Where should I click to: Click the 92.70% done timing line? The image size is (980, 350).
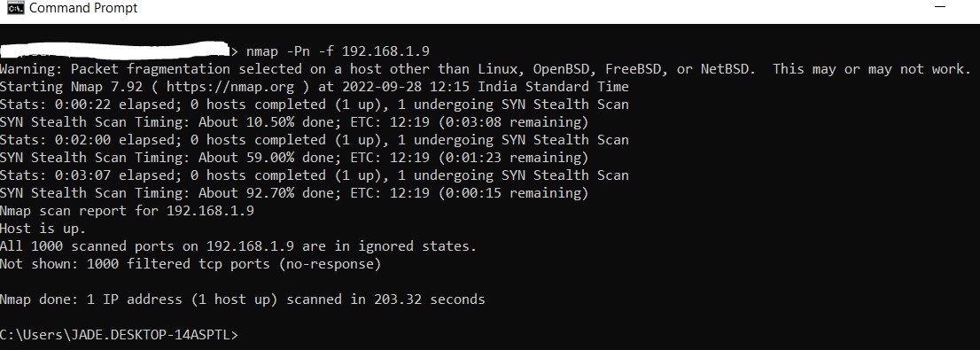pos(294,193)
